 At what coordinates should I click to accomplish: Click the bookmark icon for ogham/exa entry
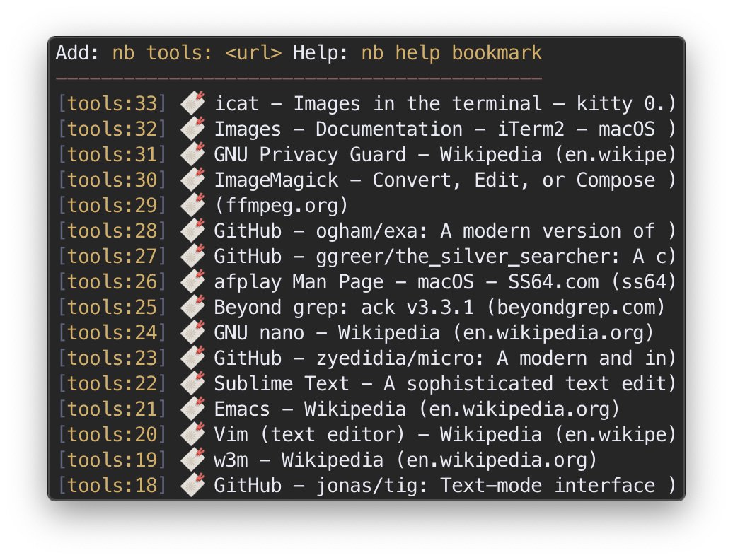coord(192,231)
